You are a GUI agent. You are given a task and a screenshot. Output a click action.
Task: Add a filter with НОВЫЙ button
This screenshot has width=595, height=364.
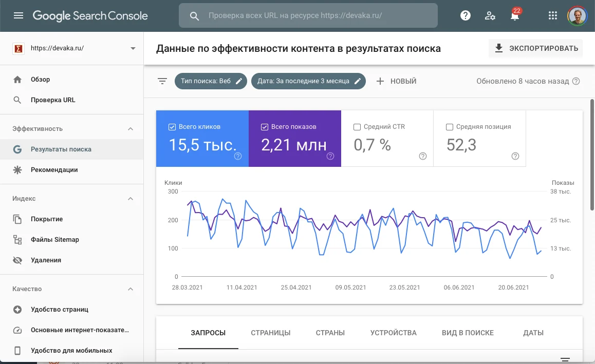396,81
